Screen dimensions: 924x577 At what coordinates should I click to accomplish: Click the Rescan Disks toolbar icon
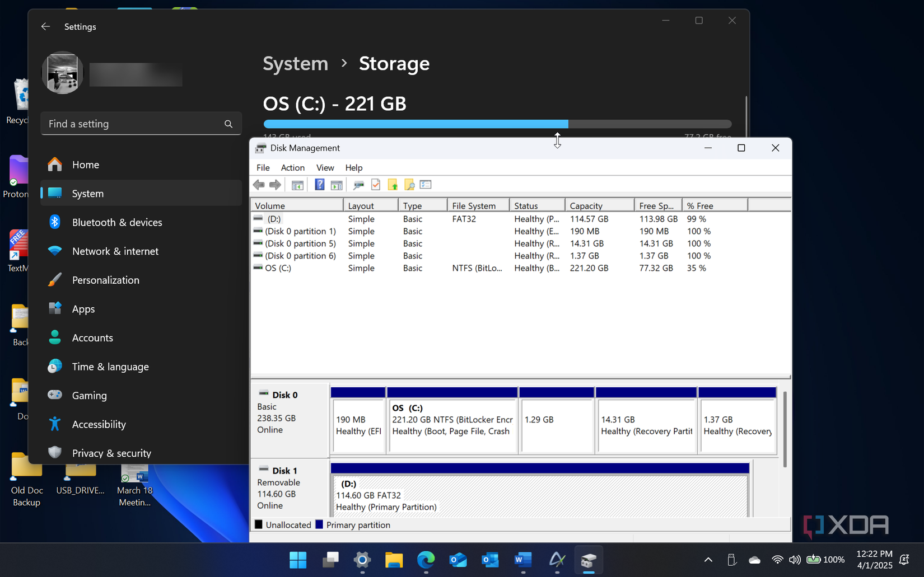tap(359, 184)
